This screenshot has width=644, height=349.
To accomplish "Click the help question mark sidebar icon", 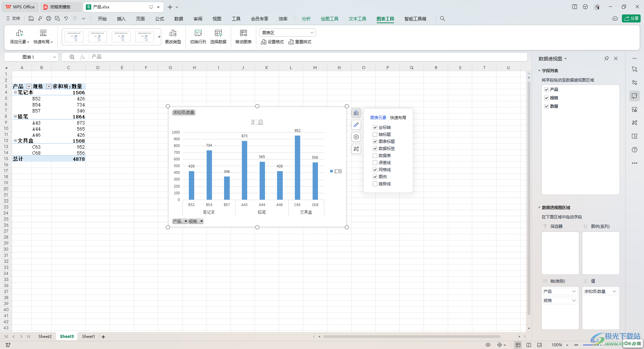I will [x=634, y=150].
